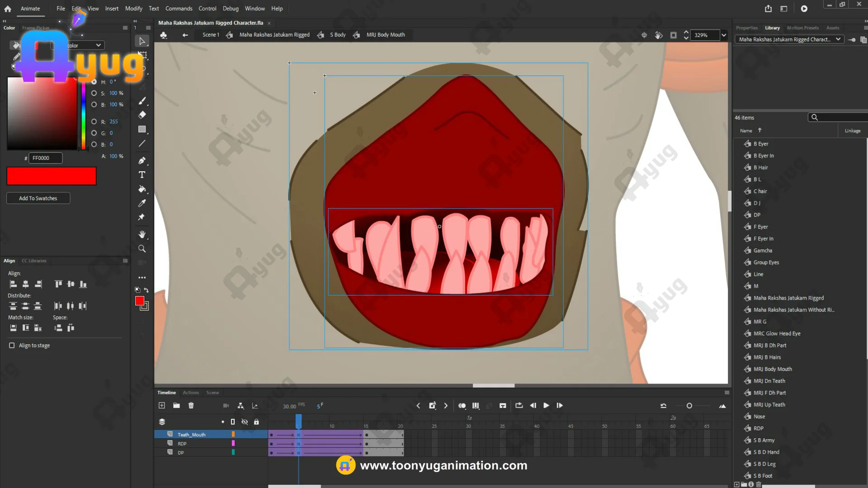This screenshot has width=868, height=488.
Task: Delete layer using trash icon in timeline
Action: coord(191,406)
